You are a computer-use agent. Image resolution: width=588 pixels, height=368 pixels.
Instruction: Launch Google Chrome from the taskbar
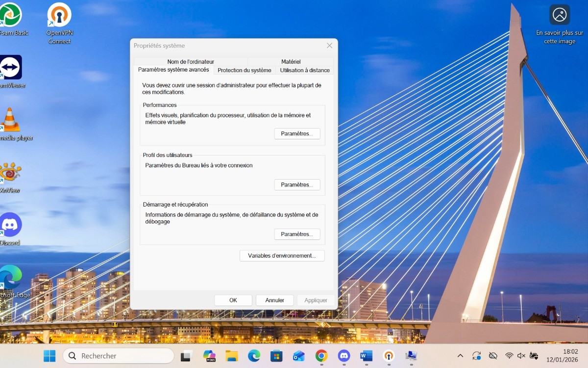click(321, 356)
